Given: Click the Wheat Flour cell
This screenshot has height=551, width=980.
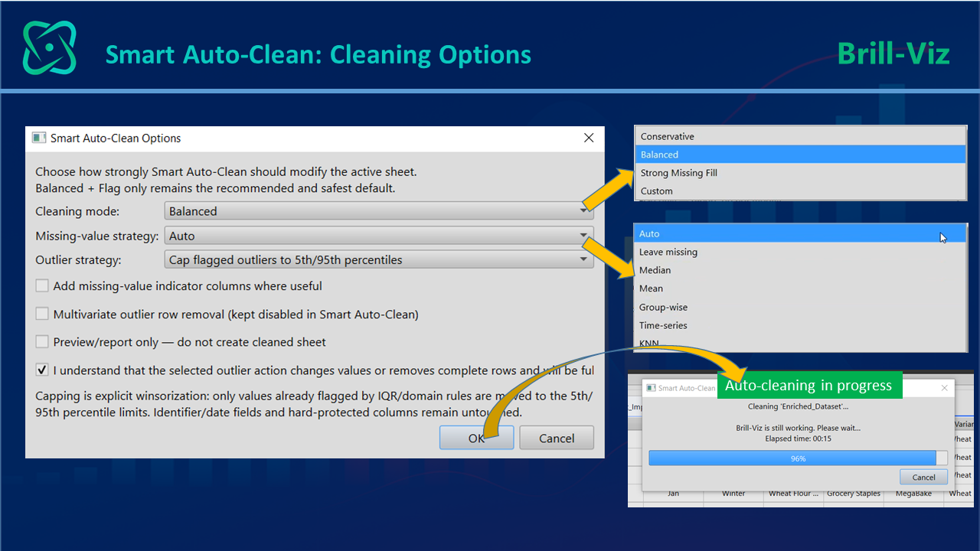Looking at the screenshot, I should click(x=793, y=494).
